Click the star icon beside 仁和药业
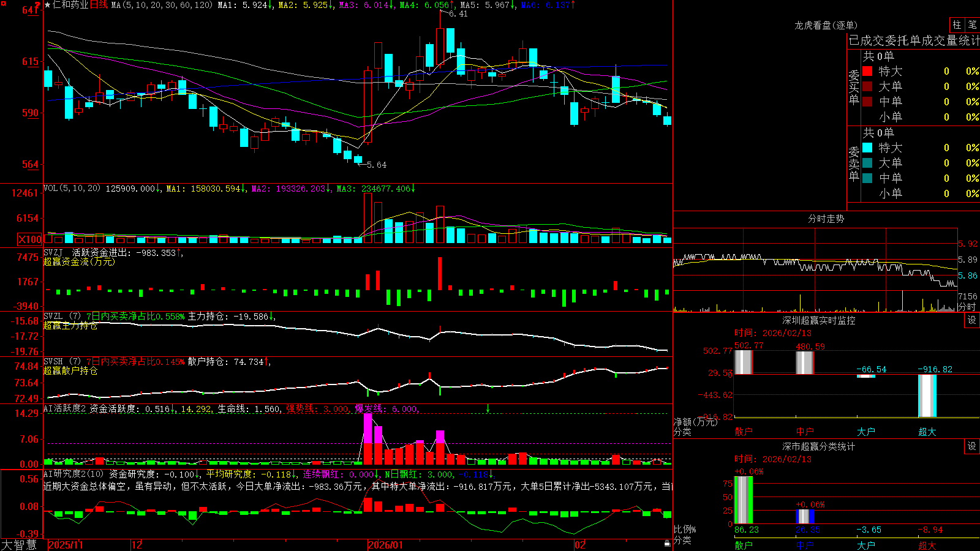 point(48,5)
